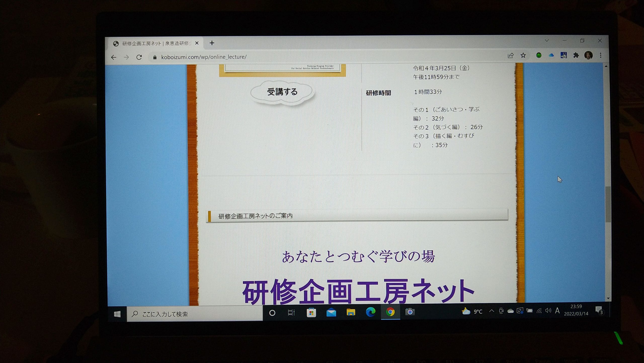
Task: Click the ここに入力して検索 search box
Action: (x=195, y=314)
